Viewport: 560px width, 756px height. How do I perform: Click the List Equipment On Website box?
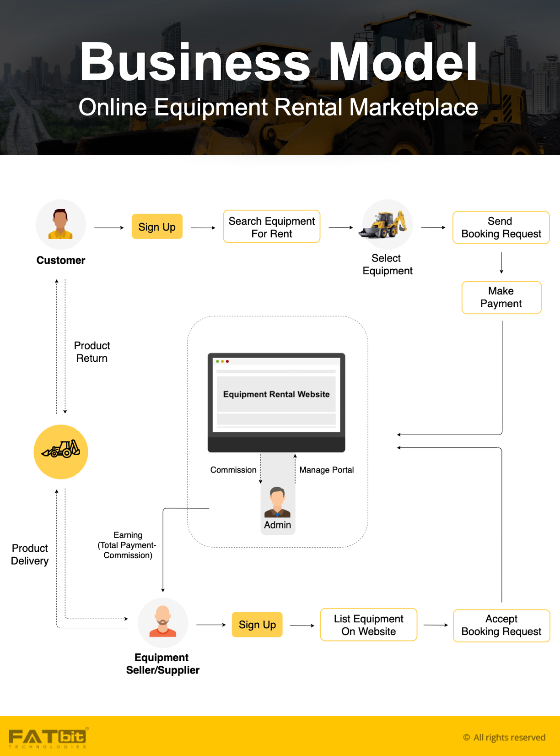click(x=369, y=625)
